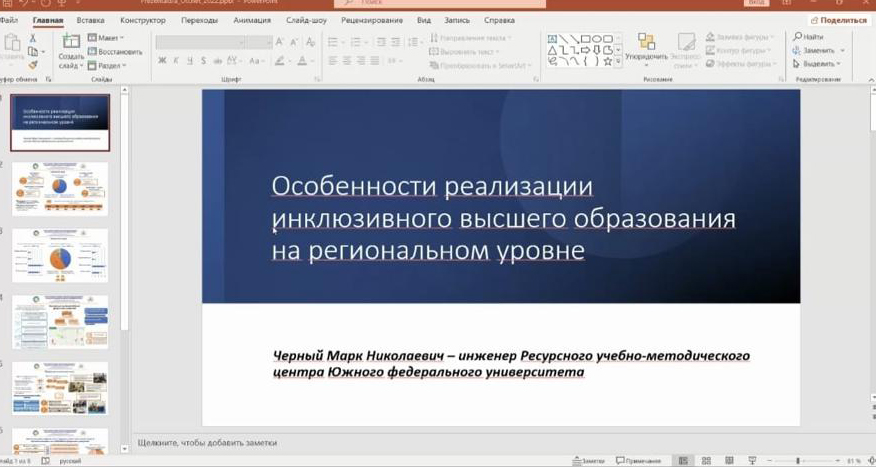Open Экспресс-стили quick styles gallery
This screenshot has width=876, height=467.
pos(685,50)
